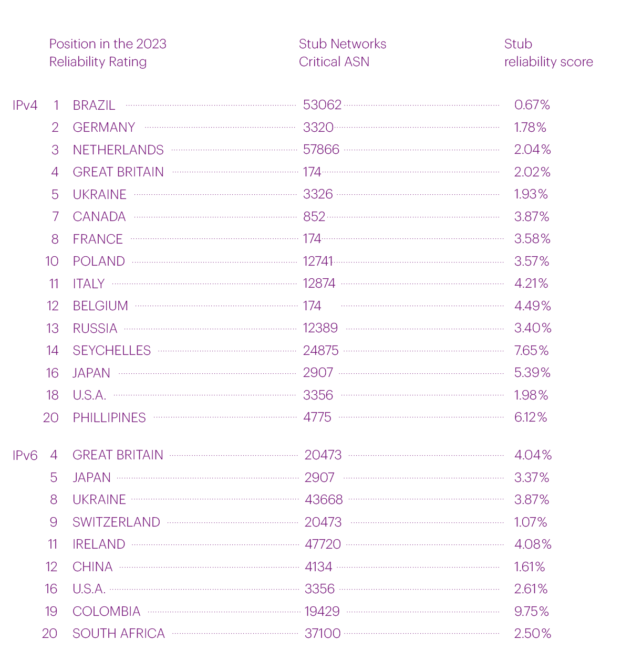Click the NETHERLANDS country name

click(118, 150)
